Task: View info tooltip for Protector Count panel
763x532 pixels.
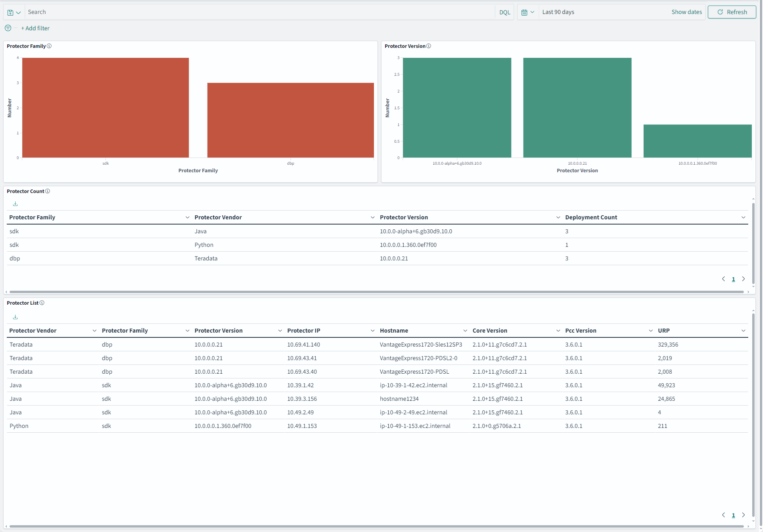Action: pyautogui.click(x=47, y=191)
